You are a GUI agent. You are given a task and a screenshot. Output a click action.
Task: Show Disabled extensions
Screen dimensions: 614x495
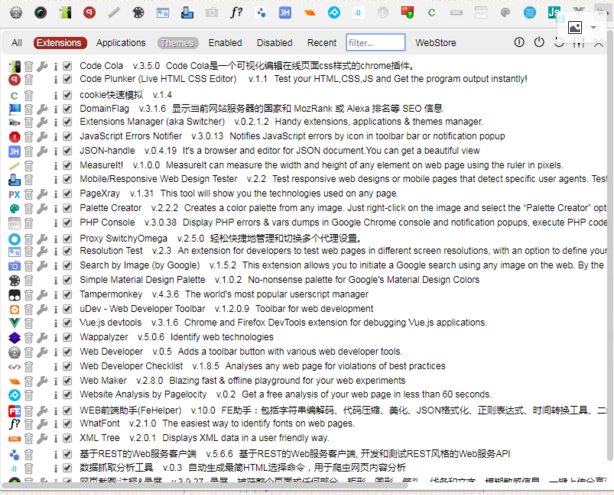[274, 43]
